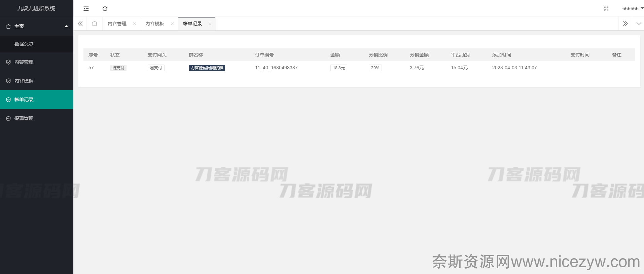This screenshot has width=644, height=274.
Task: Open the home tab icon
Action: point(95,24)
